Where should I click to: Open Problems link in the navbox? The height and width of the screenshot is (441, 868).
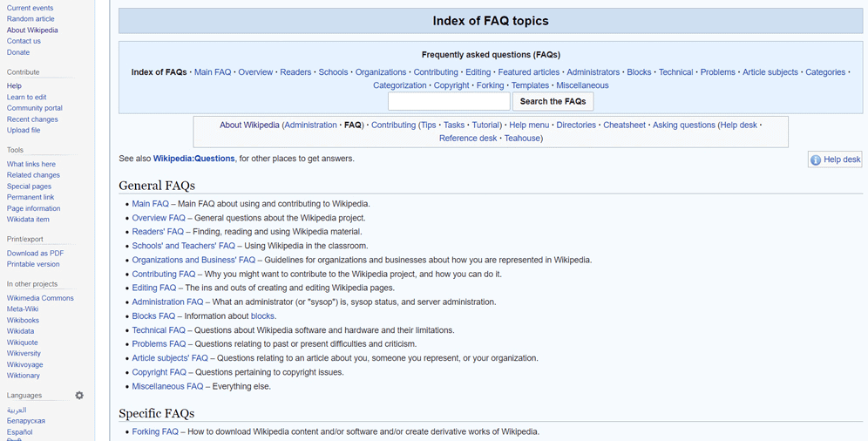718,72
